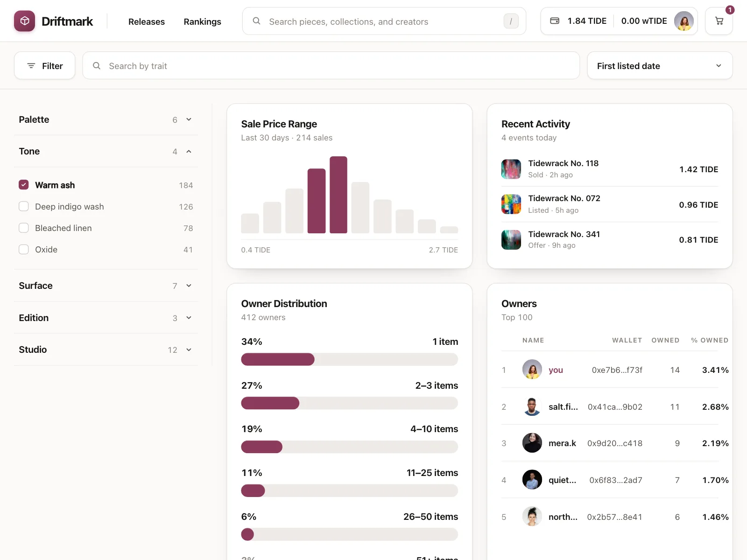Viewport: 747px width, 560px height.
Task: Sort owners by WALLET column header
Action: point(627,340)
